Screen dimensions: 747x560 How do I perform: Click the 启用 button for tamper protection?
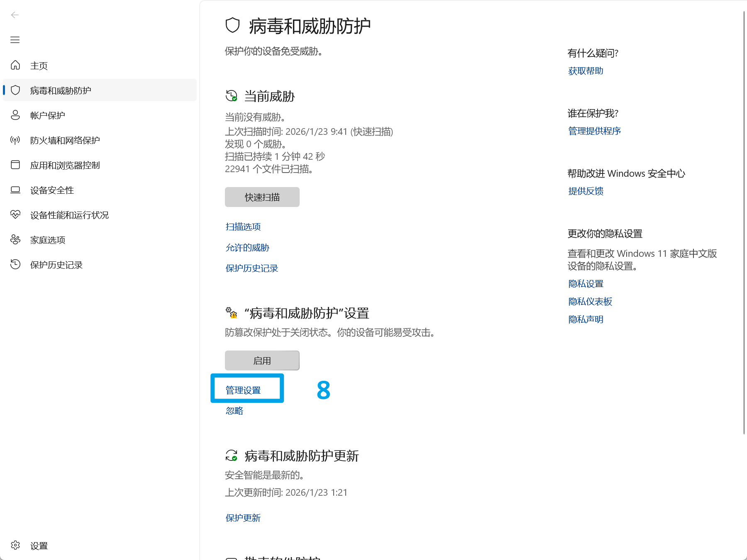(262, 360)
